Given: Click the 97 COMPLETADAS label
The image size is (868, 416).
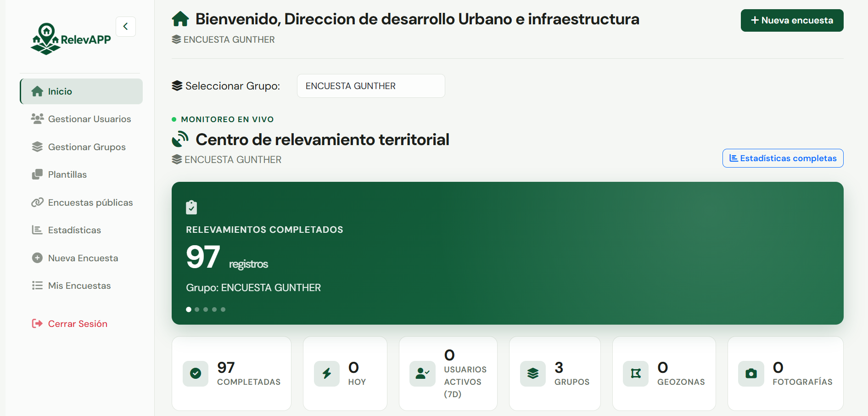Looking at the screenshot, I should tap(249, 374).
